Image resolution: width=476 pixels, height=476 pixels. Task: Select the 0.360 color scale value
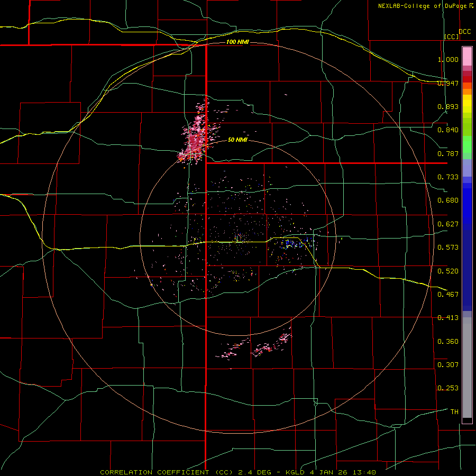(448, 342)
